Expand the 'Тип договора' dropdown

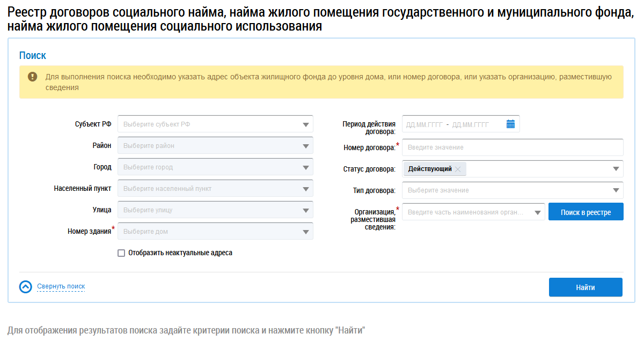pos(616,190)
